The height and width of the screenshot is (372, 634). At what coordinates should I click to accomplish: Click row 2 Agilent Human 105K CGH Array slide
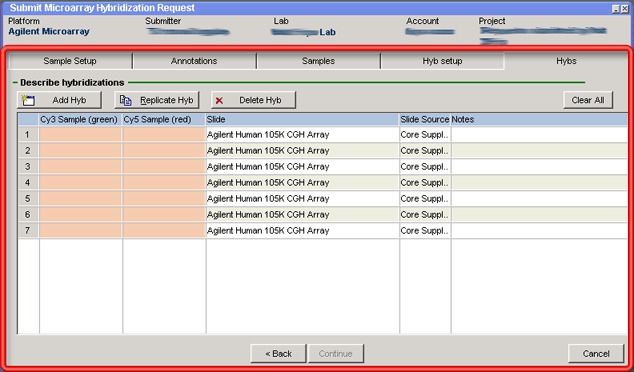[x=302, y=150]
